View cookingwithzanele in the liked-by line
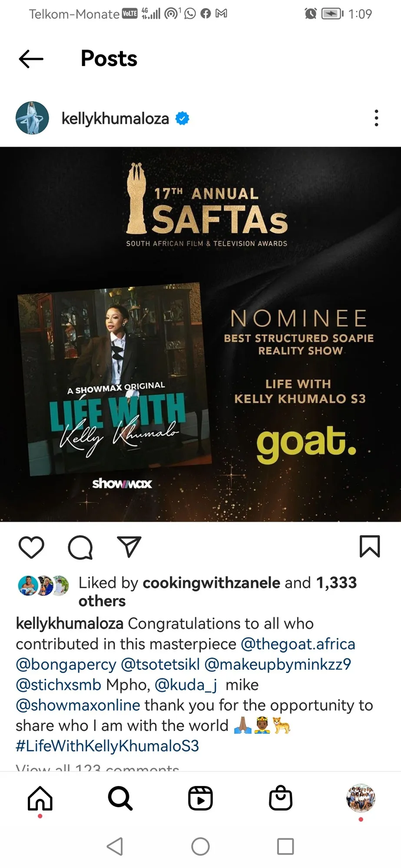 tap(212, 583)
